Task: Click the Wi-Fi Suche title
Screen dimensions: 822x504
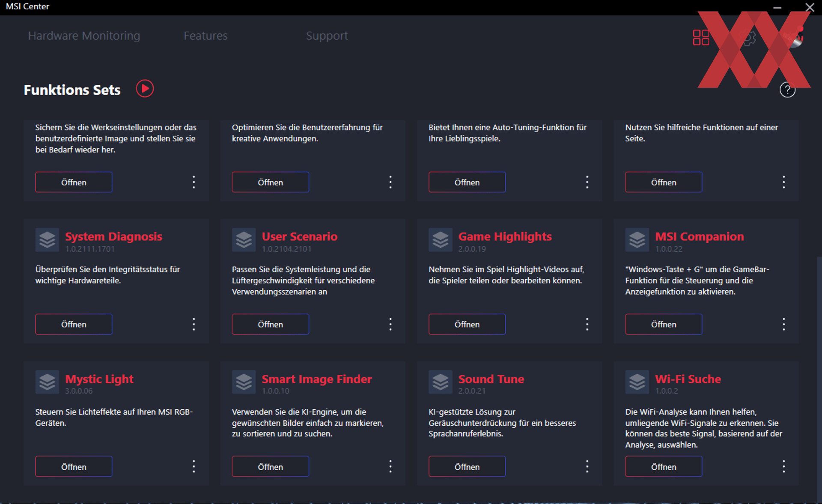Action: tap(688, 379)
